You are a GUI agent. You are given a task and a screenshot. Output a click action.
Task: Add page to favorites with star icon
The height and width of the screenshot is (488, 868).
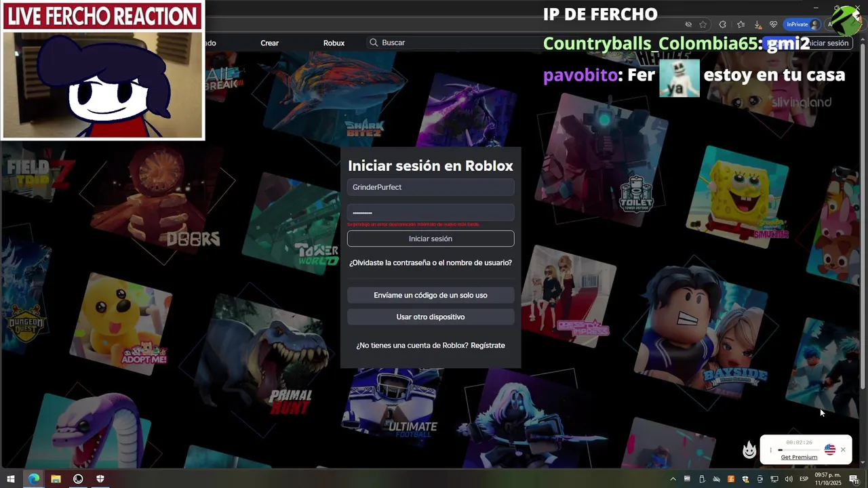(x=703, y=24)
